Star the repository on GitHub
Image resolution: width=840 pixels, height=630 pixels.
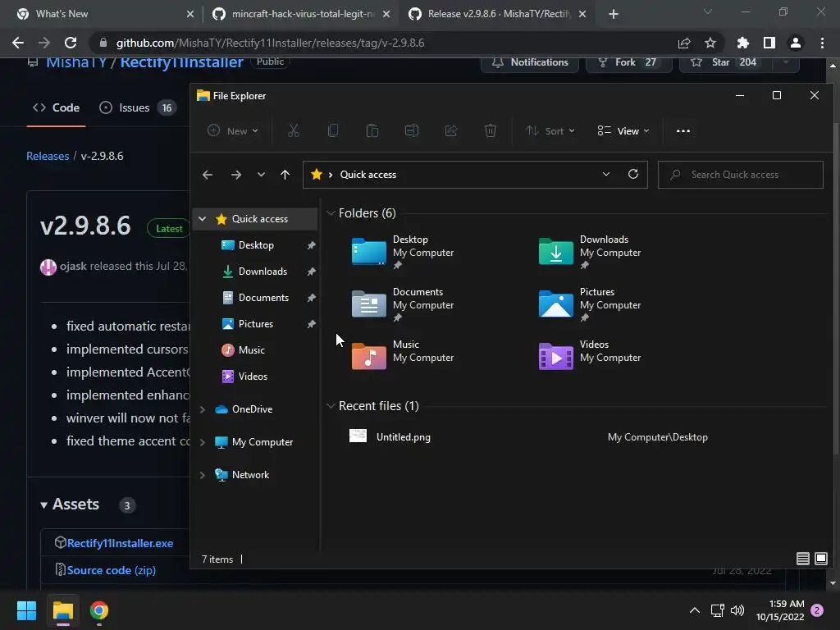click(x=726, y=62)
